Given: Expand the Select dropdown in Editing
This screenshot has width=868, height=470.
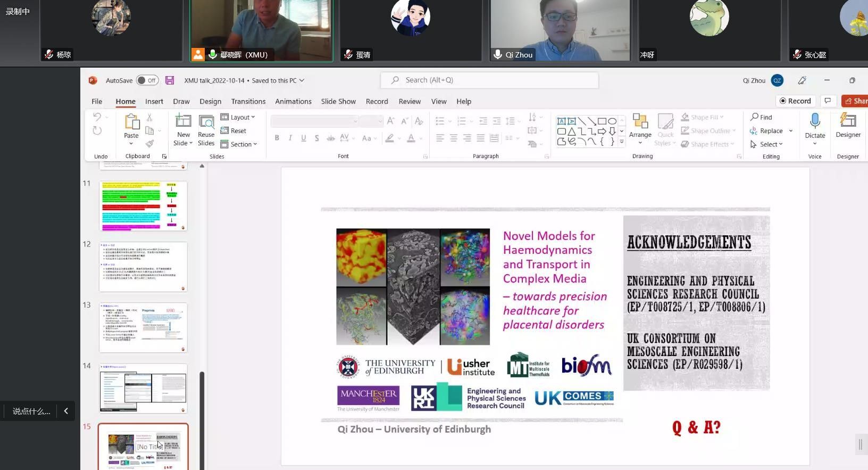Looking at the screenshot, I should pyautogui.click(x=767, y=144).
